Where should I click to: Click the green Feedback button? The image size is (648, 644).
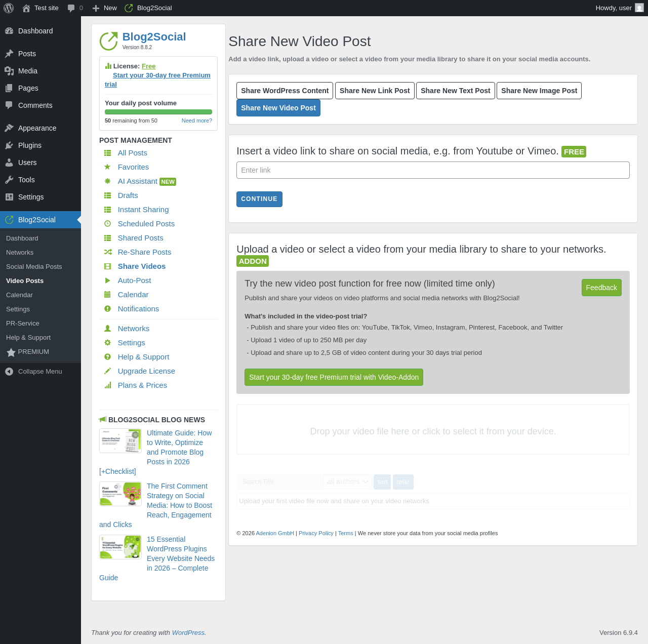(x=601, y=288)
